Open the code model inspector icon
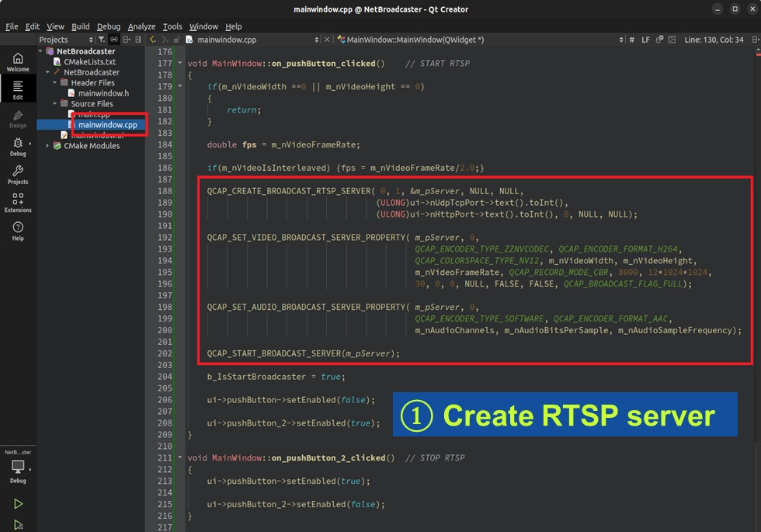The height and width of the screenshot is (532, 761). tap(659, 40)
